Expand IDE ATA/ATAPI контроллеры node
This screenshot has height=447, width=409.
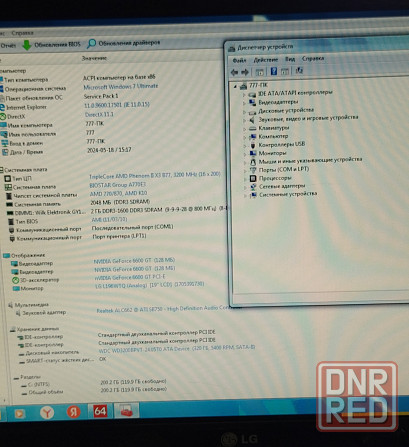click(x=244, y=94)
